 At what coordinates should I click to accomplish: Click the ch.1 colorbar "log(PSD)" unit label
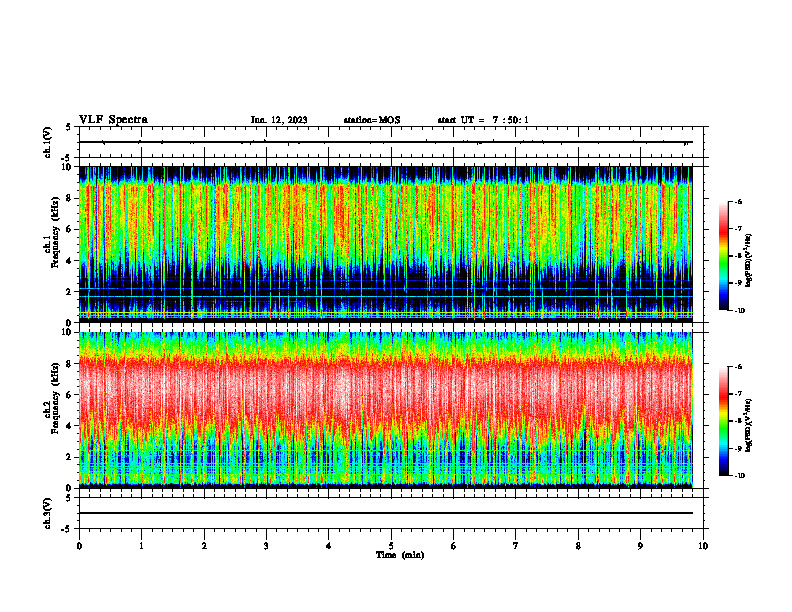(x=750, y=260)
